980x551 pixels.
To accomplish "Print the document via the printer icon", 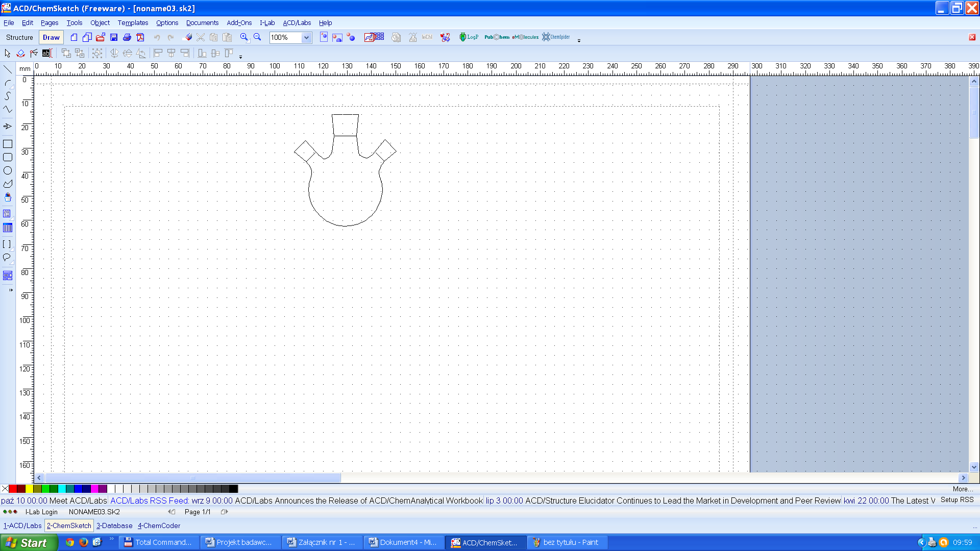I will 127,37.
